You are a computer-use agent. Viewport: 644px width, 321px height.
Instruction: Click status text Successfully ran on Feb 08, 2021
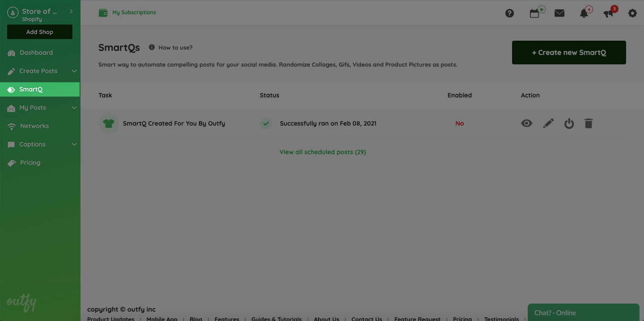[x=328, y=123]
